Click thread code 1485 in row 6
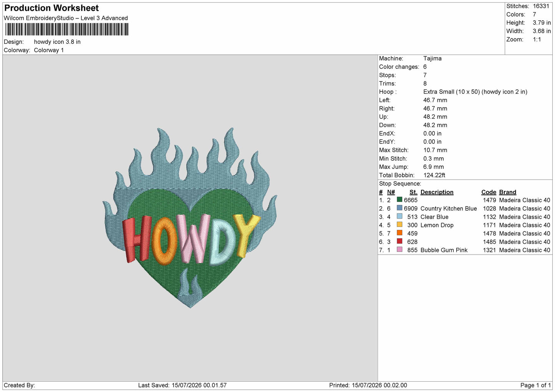The image size is (555, 392). [489, 242]
